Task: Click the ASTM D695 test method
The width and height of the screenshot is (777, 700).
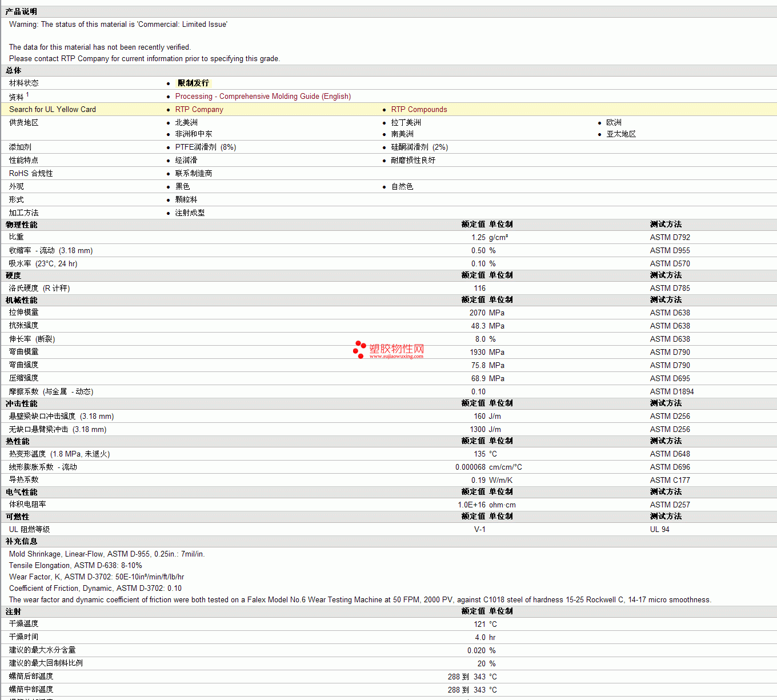Action: coord(670,379)
